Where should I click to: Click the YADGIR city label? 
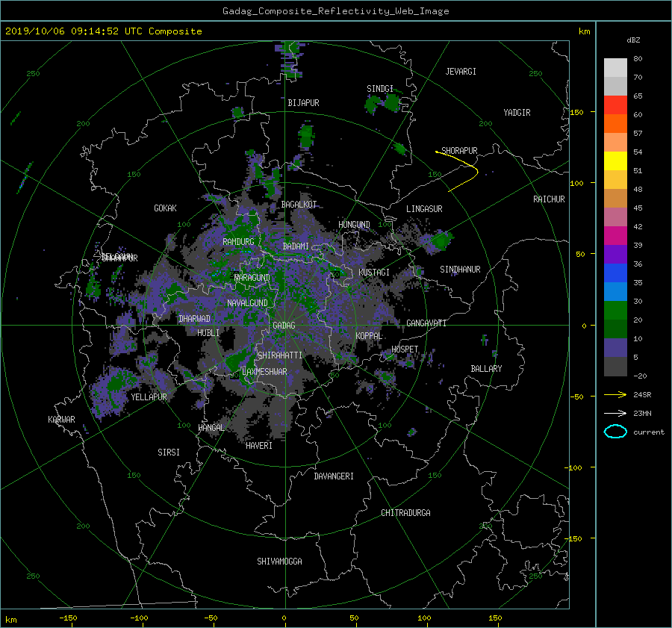517,113
